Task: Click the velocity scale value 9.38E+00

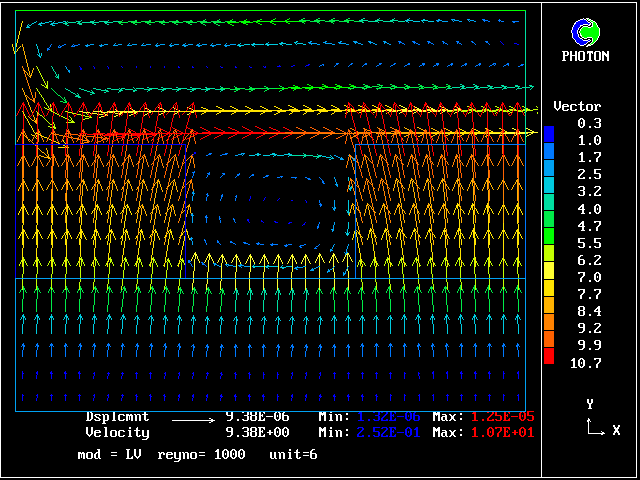Action: point(257,433)
